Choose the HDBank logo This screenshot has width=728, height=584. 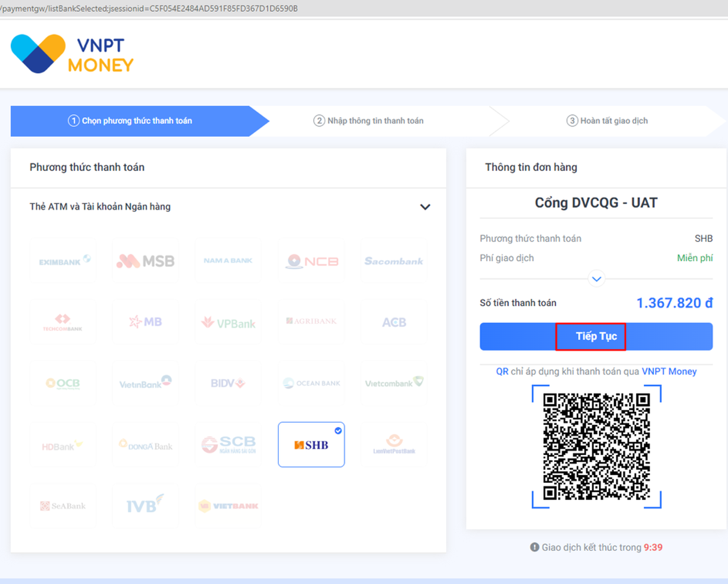(63, 445)
